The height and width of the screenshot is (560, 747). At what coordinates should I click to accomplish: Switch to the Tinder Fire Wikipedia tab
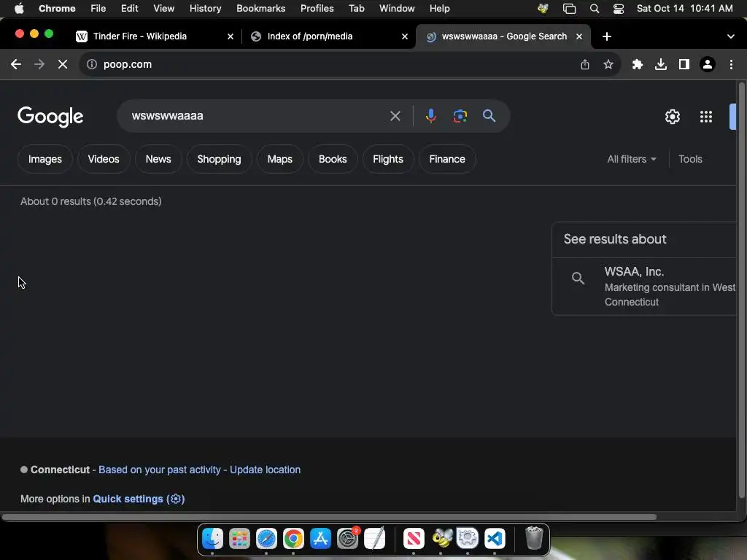[155, 36]
